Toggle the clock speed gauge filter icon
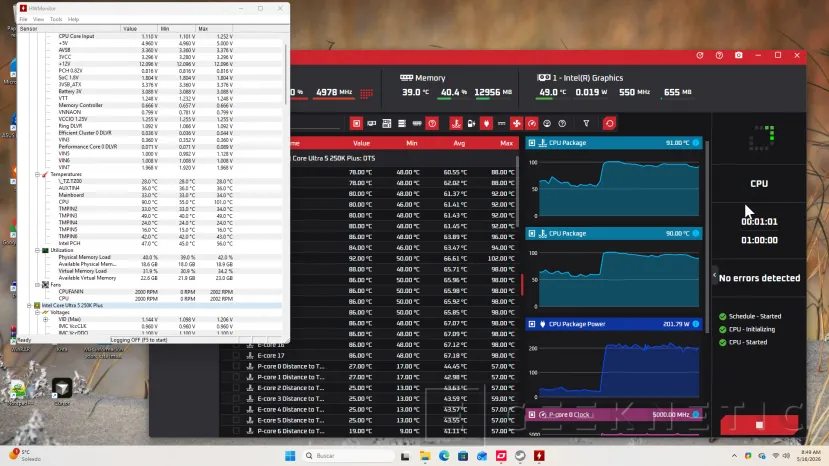 (x=532, y=123)
